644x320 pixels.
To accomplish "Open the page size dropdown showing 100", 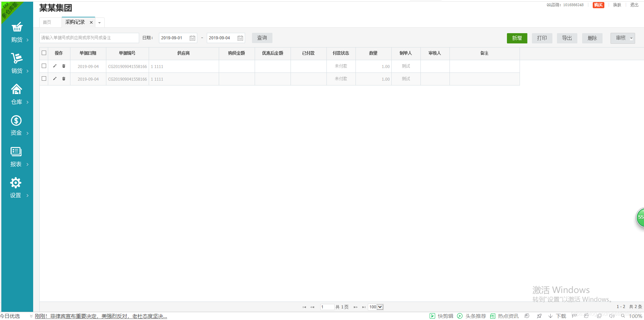I will coord(376,307).
